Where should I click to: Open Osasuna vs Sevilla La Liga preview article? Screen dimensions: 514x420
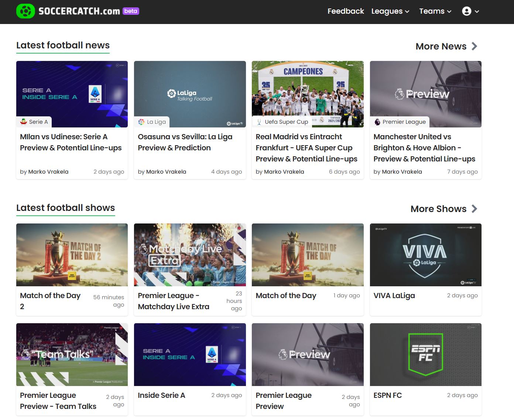pos(185,142)
